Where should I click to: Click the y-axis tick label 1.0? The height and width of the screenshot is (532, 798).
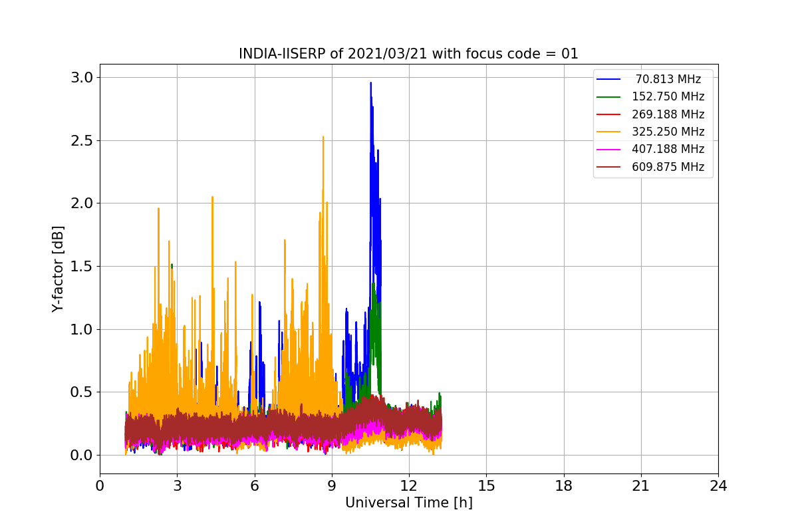click(x=82, y=329)
